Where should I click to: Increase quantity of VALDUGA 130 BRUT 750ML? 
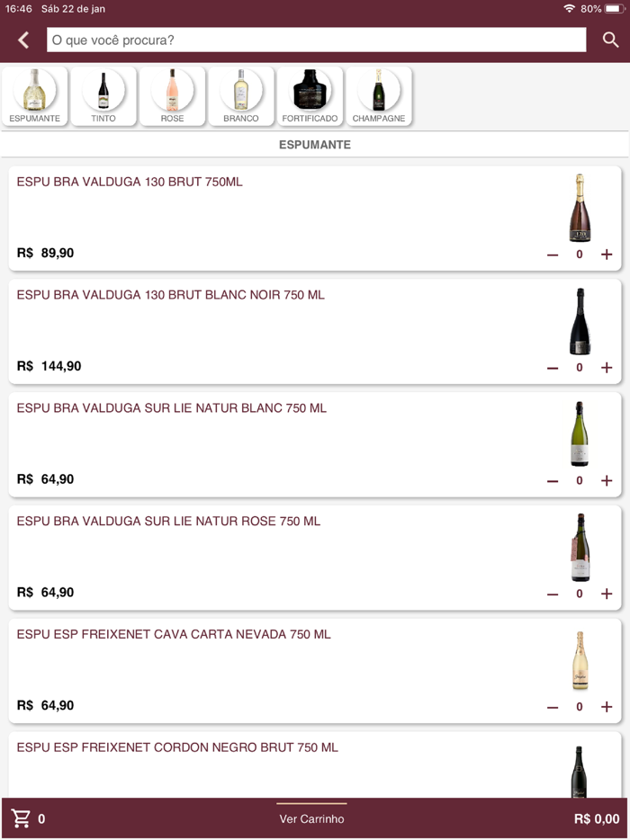coord(607,254)
